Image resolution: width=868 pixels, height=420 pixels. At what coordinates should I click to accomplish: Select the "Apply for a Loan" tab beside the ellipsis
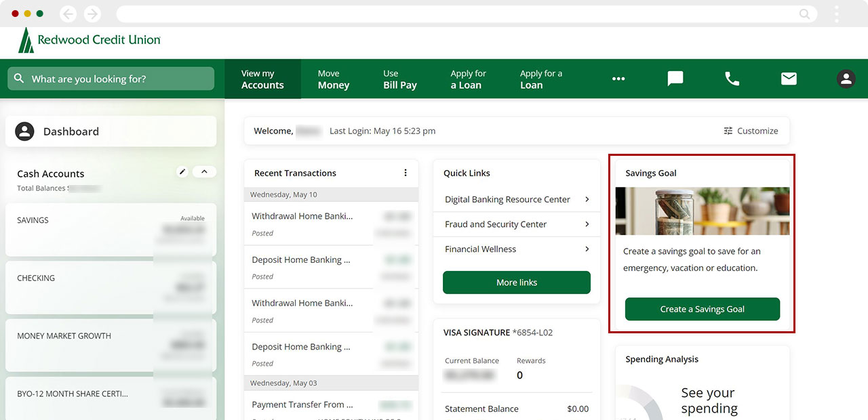coord(541,79)
